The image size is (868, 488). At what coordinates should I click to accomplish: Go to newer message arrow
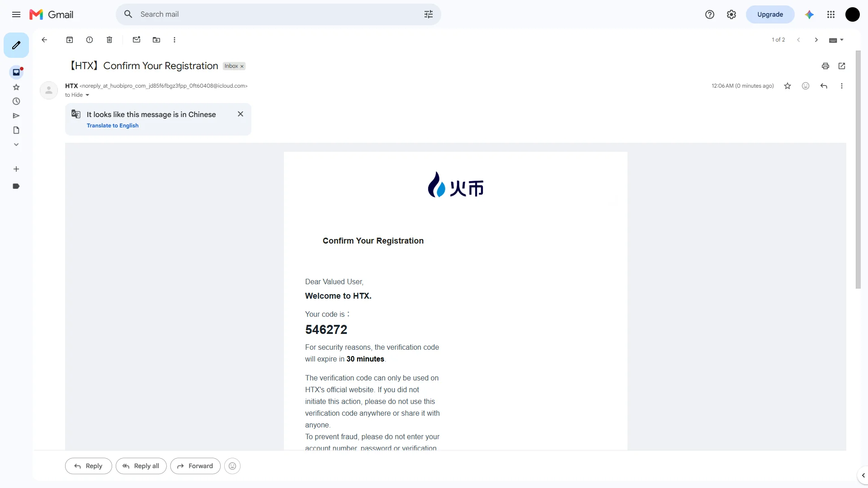(798, 40)
